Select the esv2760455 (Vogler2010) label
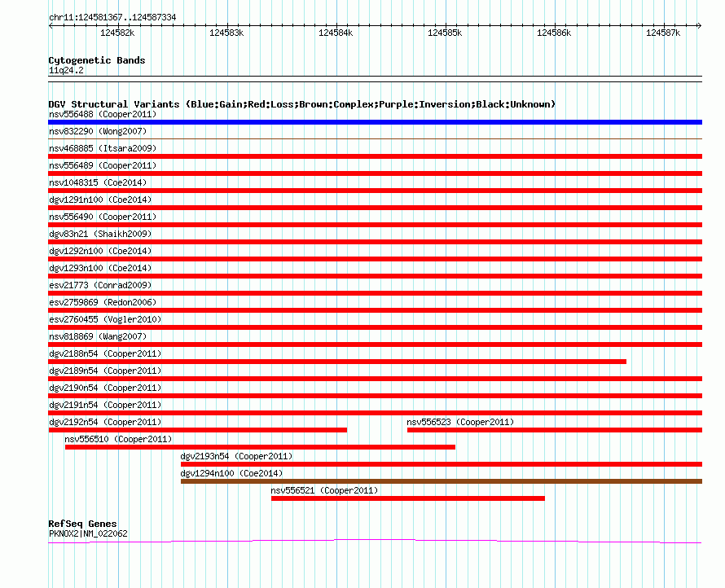725x588 pixels. click(105, 319)
